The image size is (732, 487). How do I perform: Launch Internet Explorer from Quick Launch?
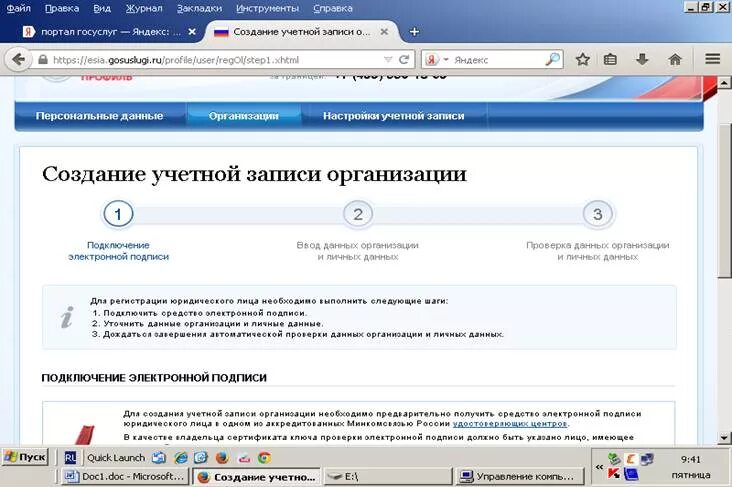tap(181, 458)
